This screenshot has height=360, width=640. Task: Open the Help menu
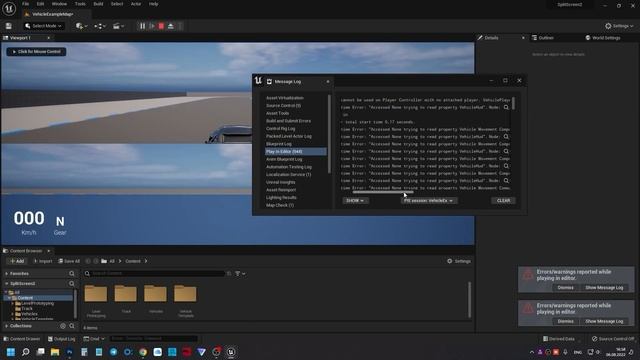pos(153,4)
